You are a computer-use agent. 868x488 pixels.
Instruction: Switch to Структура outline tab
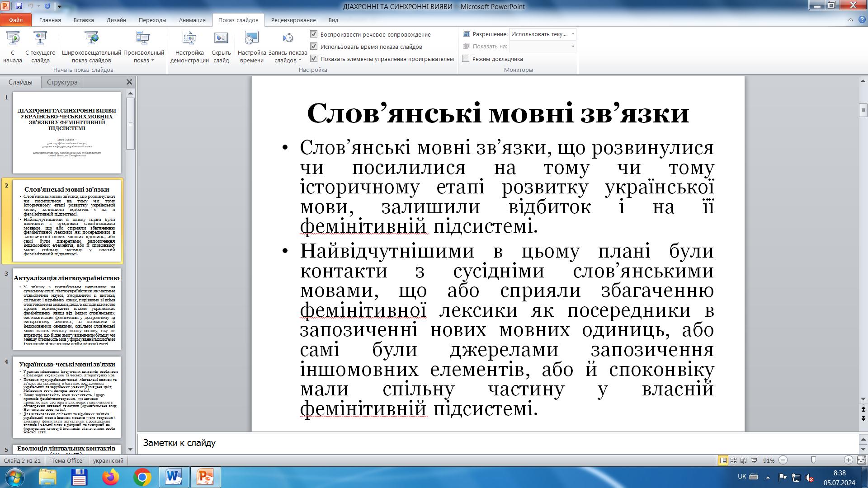(x=62, y=82)
